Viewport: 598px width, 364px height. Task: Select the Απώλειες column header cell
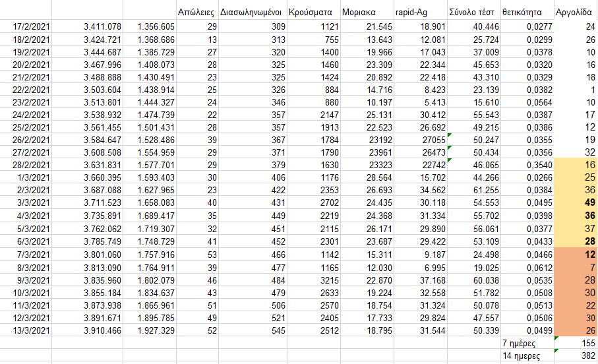point(198,12)
